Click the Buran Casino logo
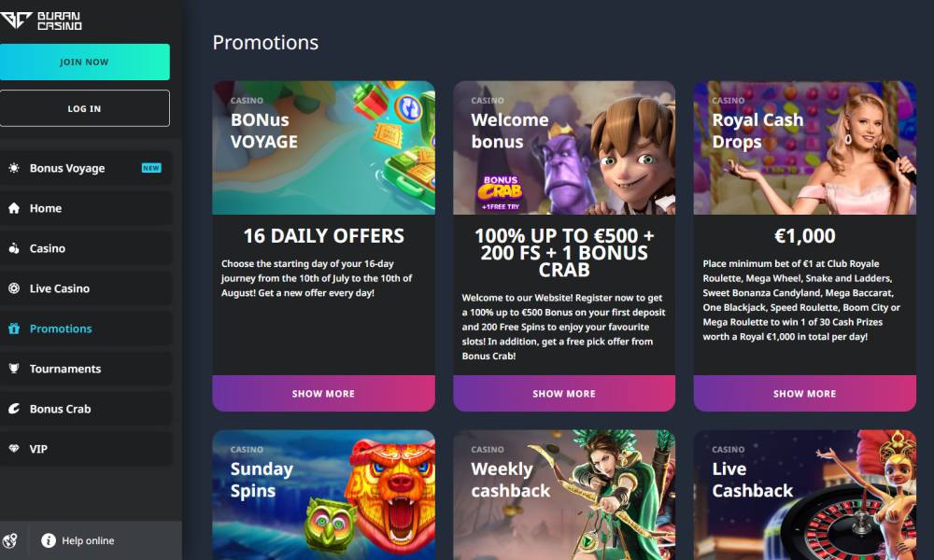 40,21
